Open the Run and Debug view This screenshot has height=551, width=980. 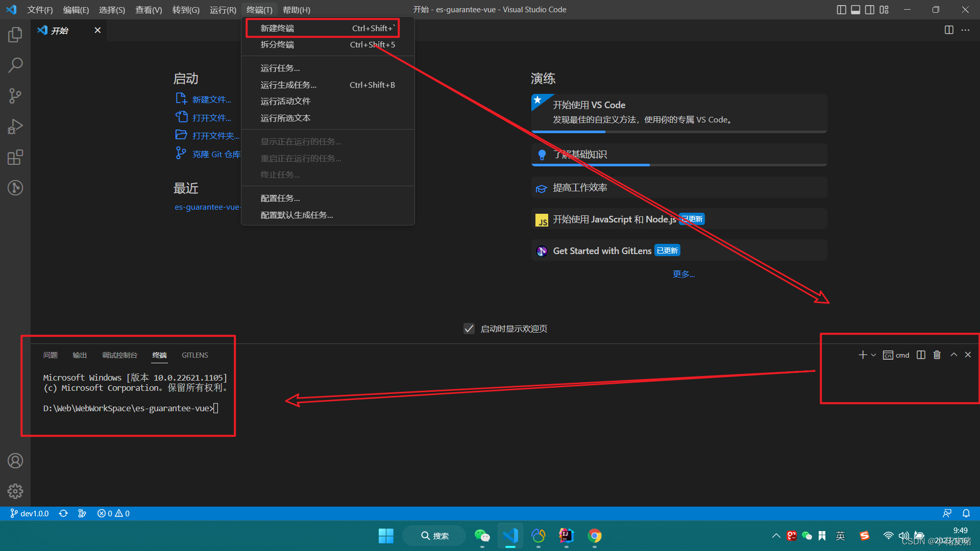(15, 127)
